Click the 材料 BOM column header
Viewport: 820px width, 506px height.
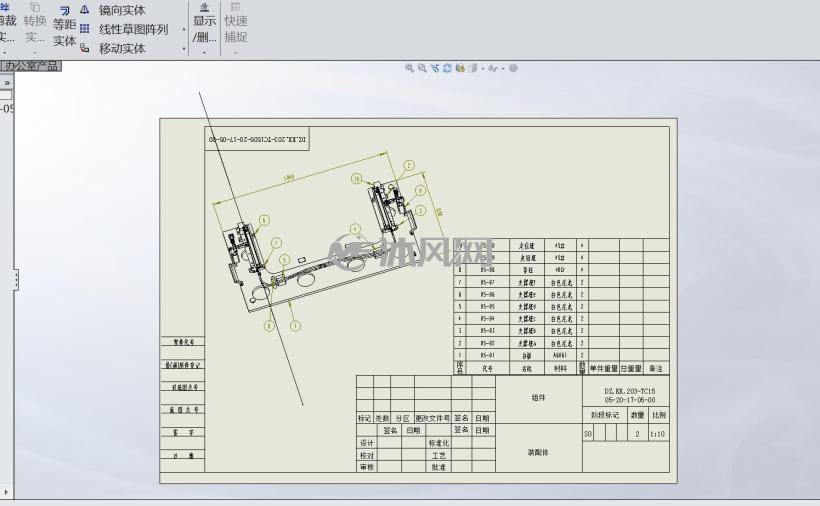coord(560,369)
